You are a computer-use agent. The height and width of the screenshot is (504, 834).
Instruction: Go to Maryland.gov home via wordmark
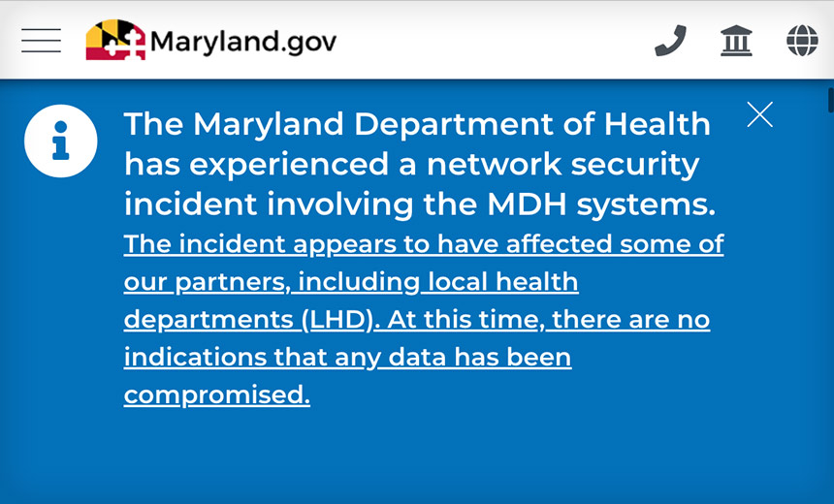point(243,42)
